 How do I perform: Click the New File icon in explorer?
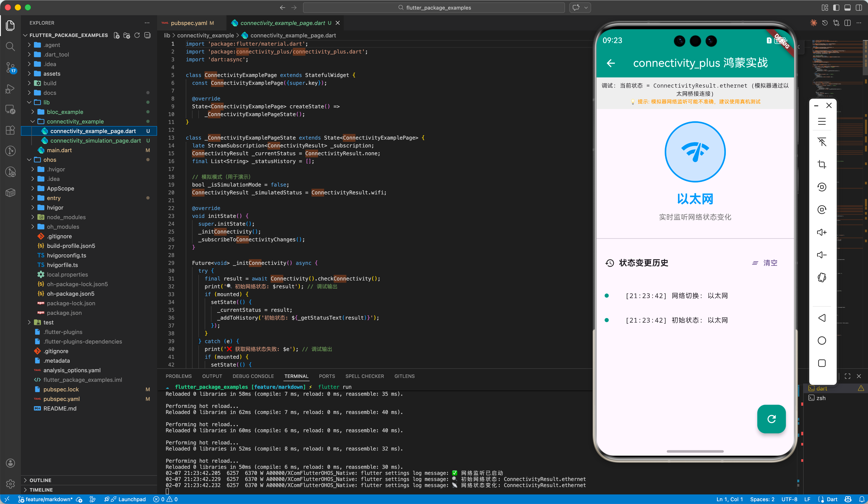117,35
